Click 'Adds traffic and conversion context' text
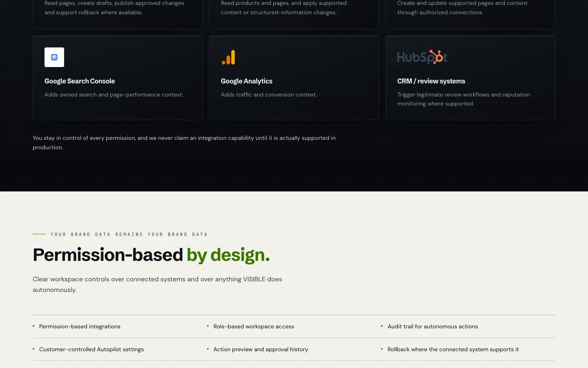Image resolution: width=588 pixels, height=368 pixels. pos(269,94)
